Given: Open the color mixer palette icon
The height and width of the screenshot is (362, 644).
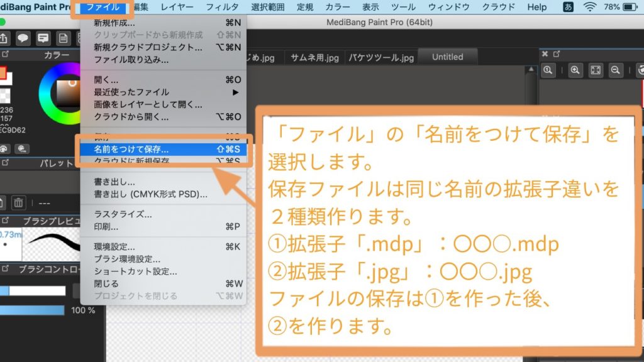Looking at the screenshot, I should (x=21, y=148).
